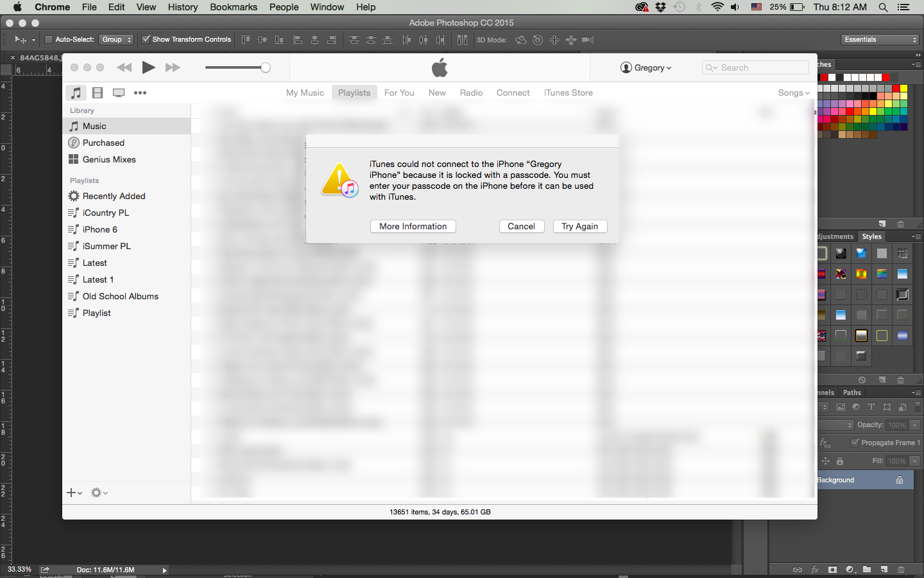Click the Align left edges icon
The height and width of the screenshot is (578, 924).
point(298,40)
